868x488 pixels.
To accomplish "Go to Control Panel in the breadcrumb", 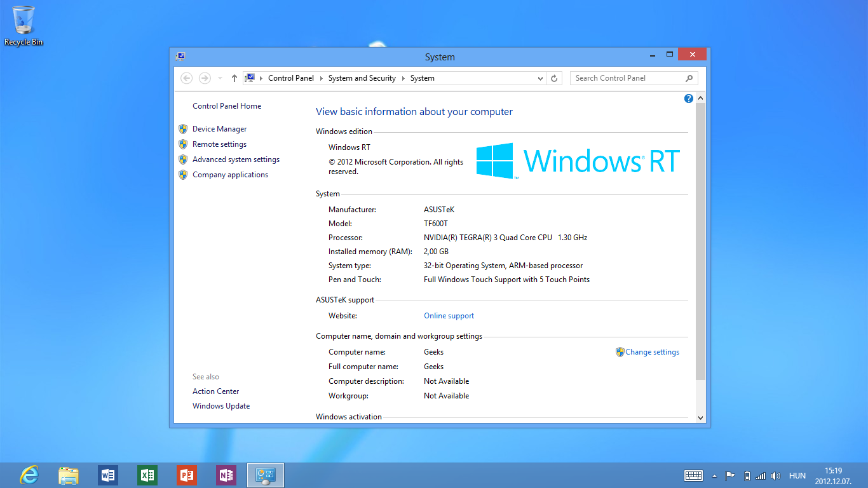I will tap(290, 78).
